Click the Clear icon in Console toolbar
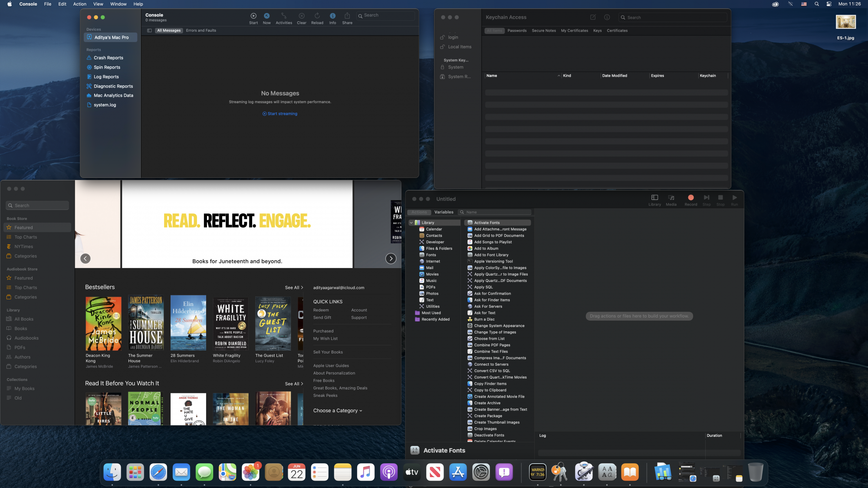This screenshot has height=488, width=868. coord(301,16)
